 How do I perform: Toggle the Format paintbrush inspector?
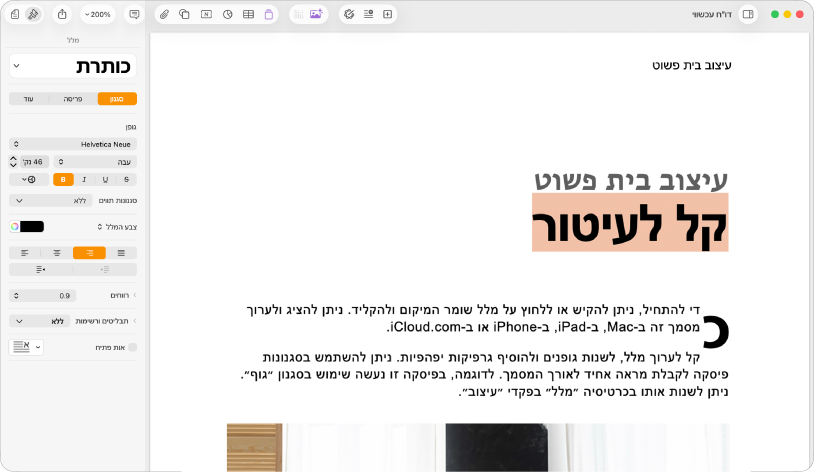point(33,15)
